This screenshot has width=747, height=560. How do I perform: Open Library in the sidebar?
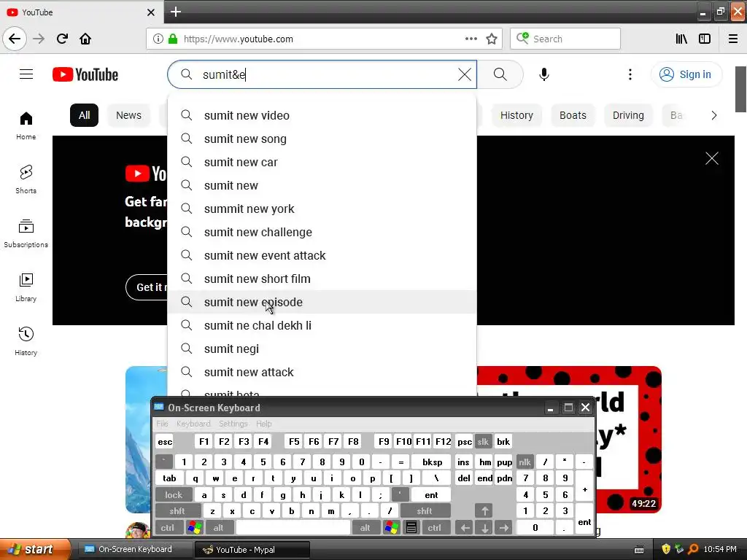(26, 287)
